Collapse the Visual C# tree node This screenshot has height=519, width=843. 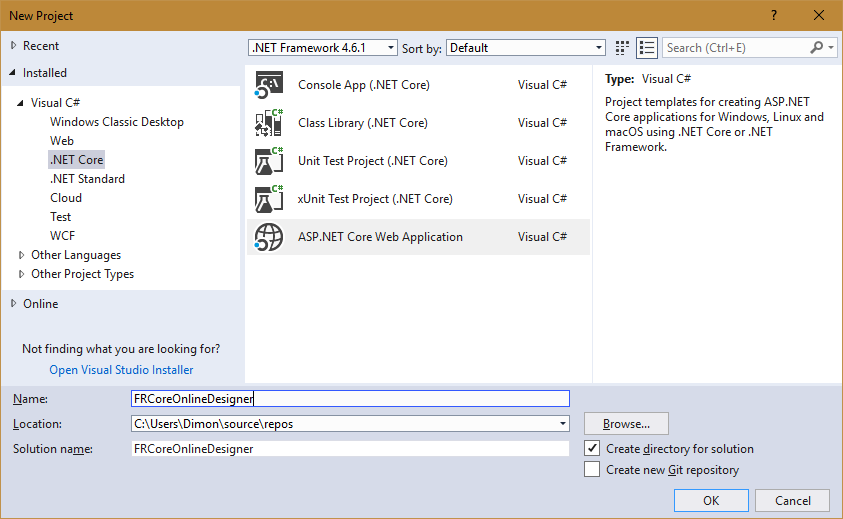point(20,103)
